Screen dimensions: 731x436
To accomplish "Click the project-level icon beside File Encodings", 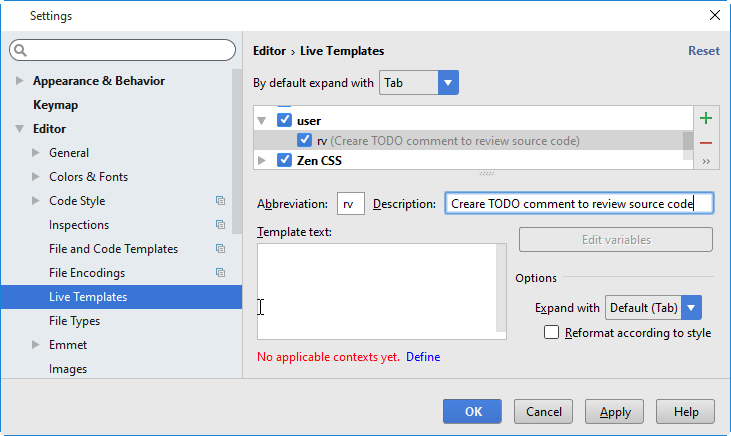I will [220, 273].
